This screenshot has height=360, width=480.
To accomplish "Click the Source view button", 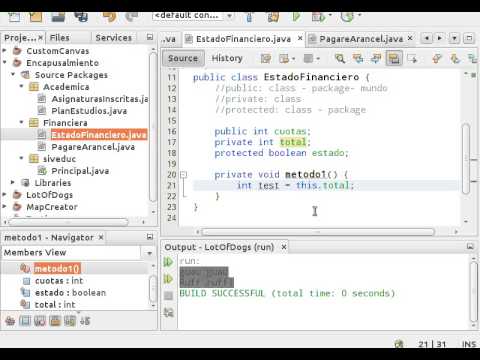I will 183,59.
